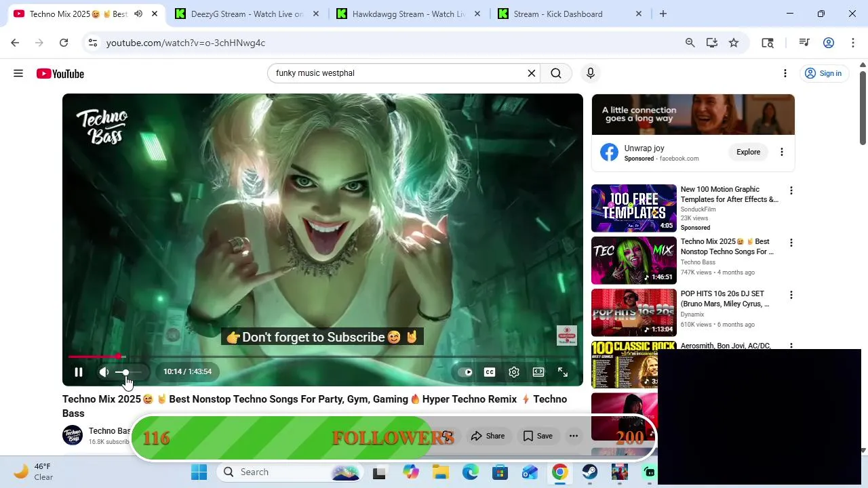This screenshot has width=868, height=488.
Task: Open options for 100 Motion Graphic Templates video
Action: pyautogui.click(x=791, y=190)
